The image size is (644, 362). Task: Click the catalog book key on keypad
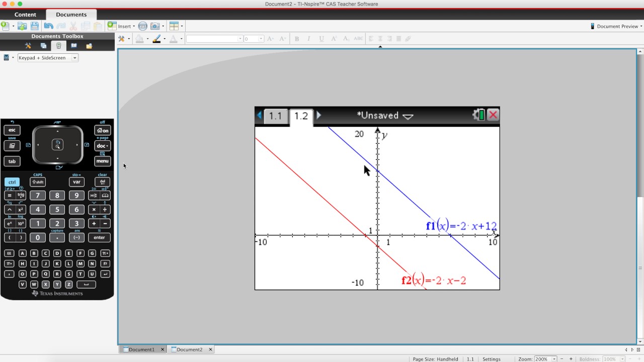tap(105, 195)
